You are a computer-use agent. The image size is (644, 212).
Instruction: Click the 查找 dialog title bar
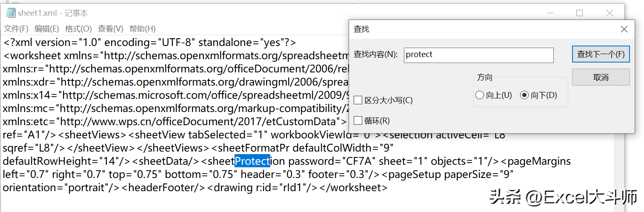[x=468, y=29]
